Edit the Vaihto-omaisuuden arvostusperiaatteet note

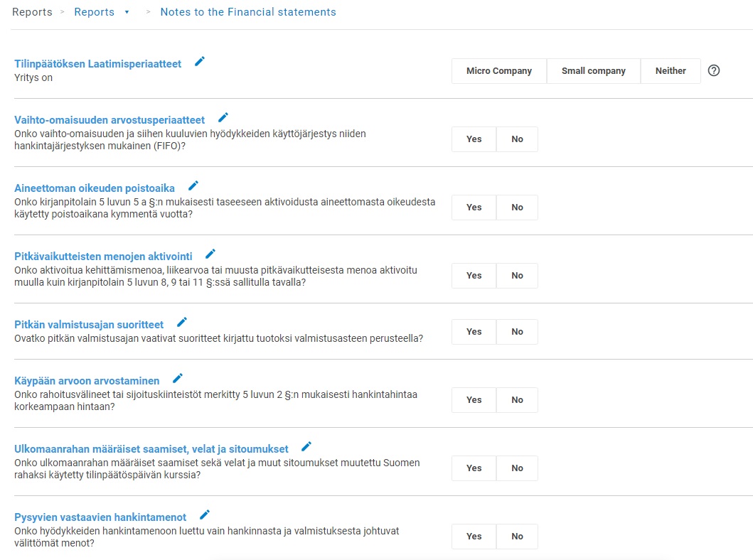click(223, 117)
